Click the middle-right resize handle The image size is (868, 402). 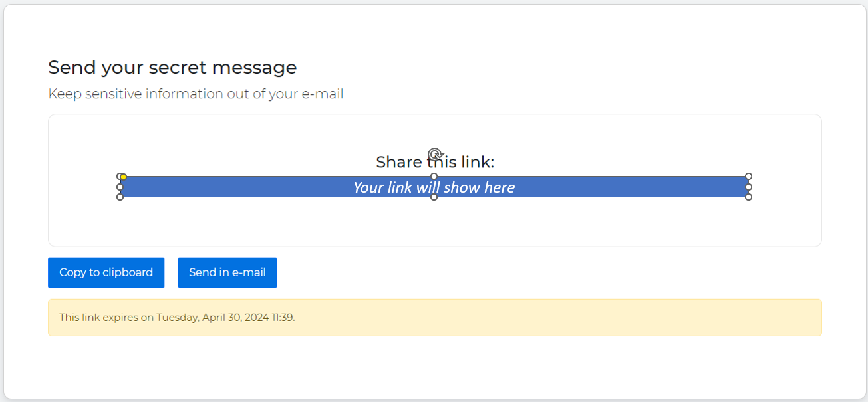point(748,187)
